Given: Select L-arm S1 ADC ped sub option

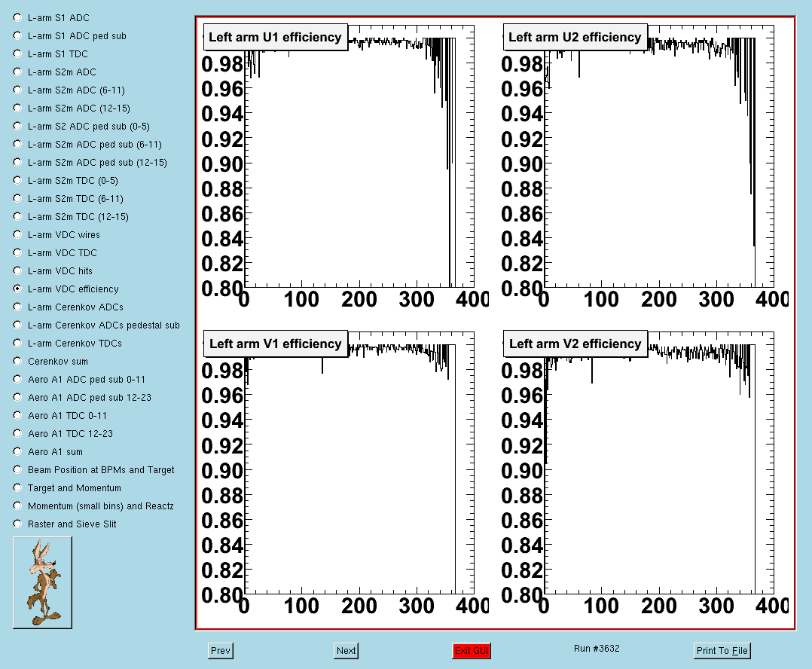Looking at the screenshot, I should 17,35.
